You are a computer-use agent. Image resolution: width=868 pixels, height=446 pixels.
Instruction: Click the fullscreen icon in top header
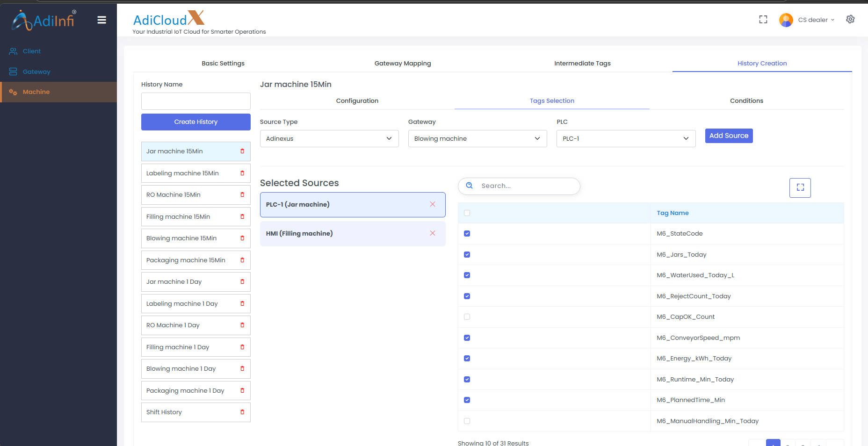coord(763,20)
